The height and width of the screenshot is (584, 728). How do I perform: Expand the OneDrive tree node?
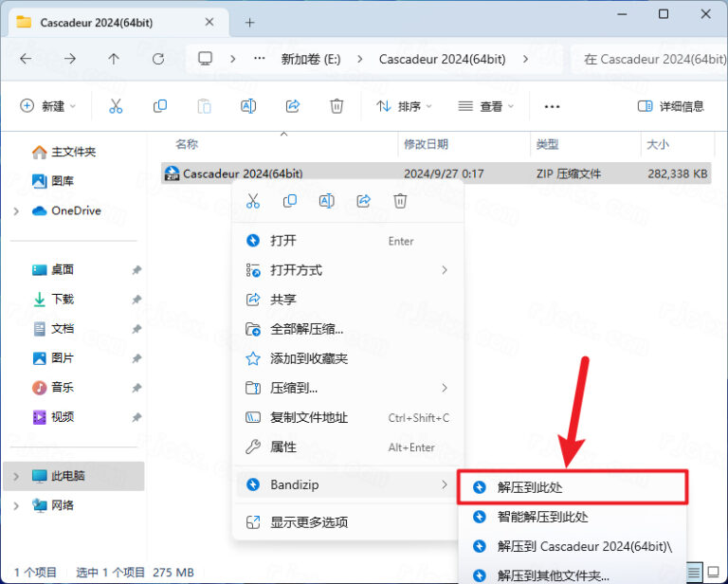point(16,210)
